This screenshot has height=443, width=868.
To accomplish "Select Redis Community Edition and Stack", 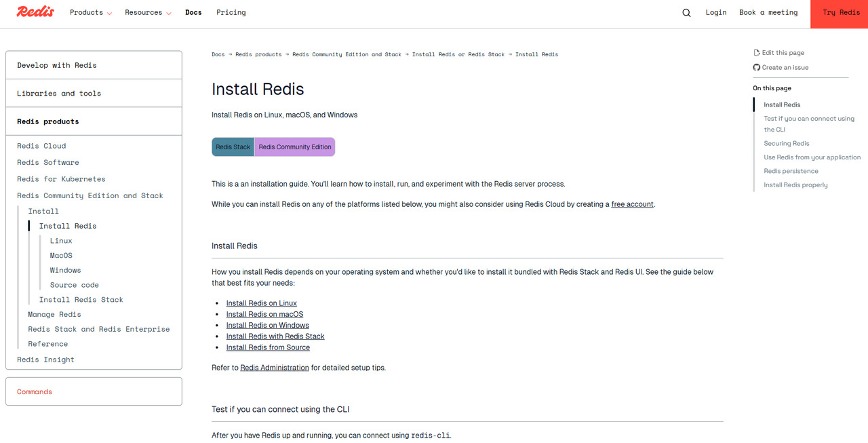I will click(90, 195).
